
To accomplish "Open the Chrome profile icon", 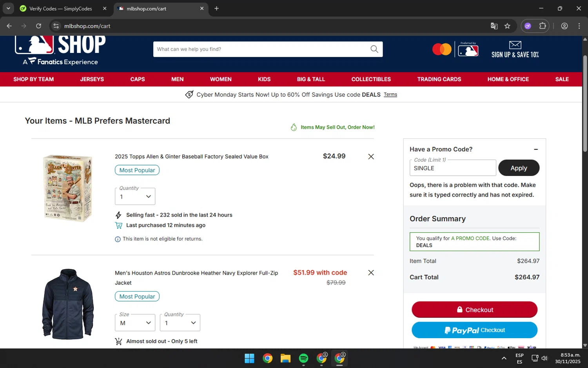I will [564, 26].
